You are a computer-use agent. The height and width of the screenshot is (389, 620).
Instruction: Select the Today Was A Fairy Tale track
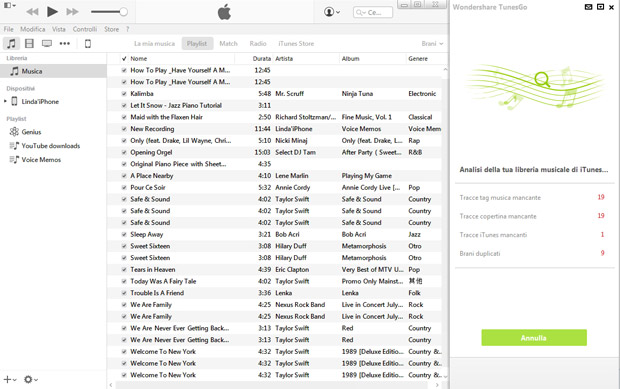(x=274, y=281)
